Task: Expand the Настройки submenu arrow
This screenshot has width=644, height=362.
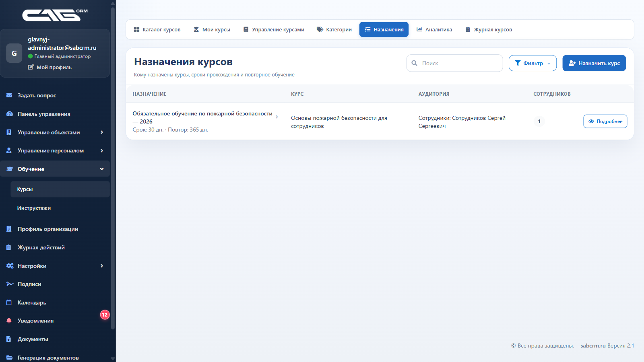Action: click(102, 266)
